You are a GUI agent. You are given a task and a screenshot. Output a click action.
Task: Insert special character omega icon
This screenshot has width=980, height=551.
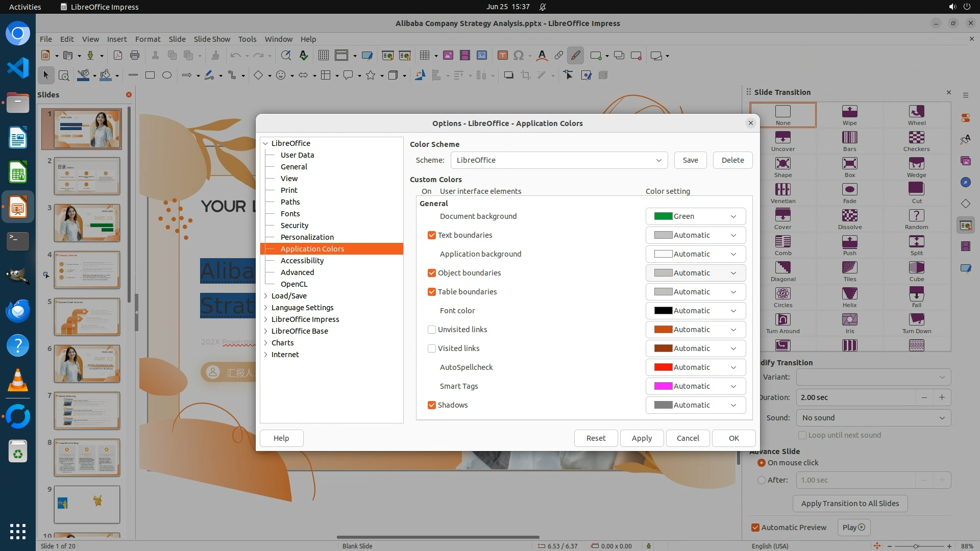(x=519, y=56)
